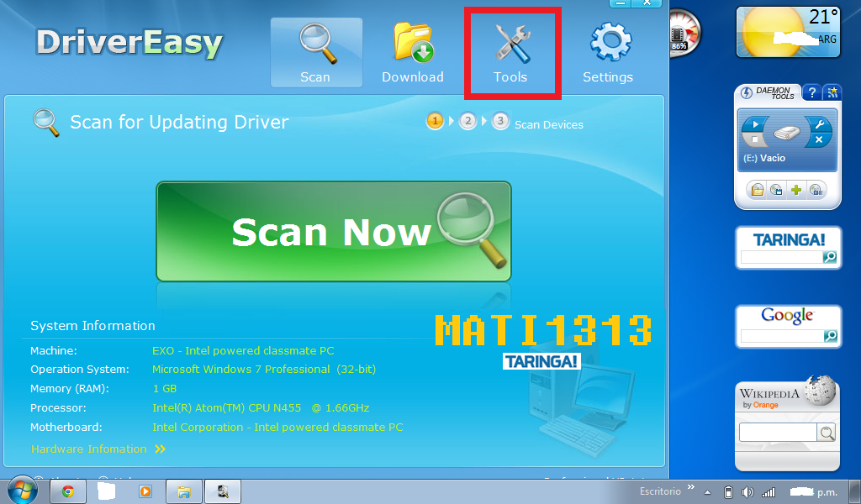Open the Windows Start menu orb

(x=23, y=491)
